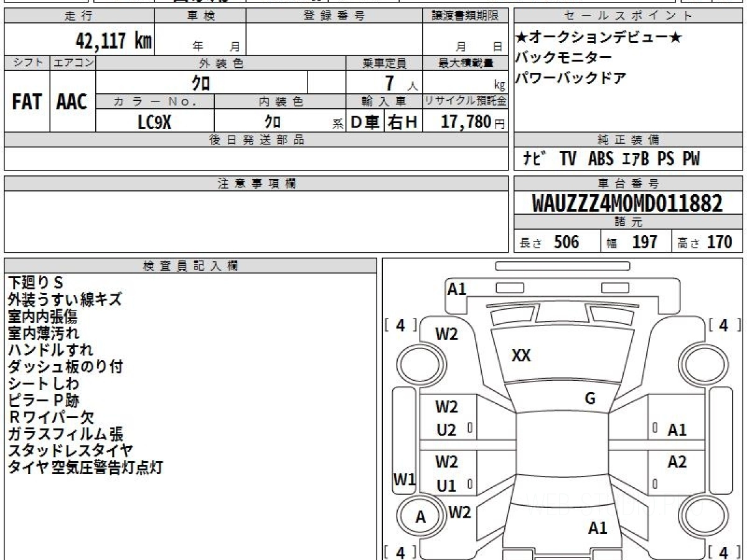The image size is (747, 560).
Task: Select the XX mark on the windshield
Action: (521, 355)
